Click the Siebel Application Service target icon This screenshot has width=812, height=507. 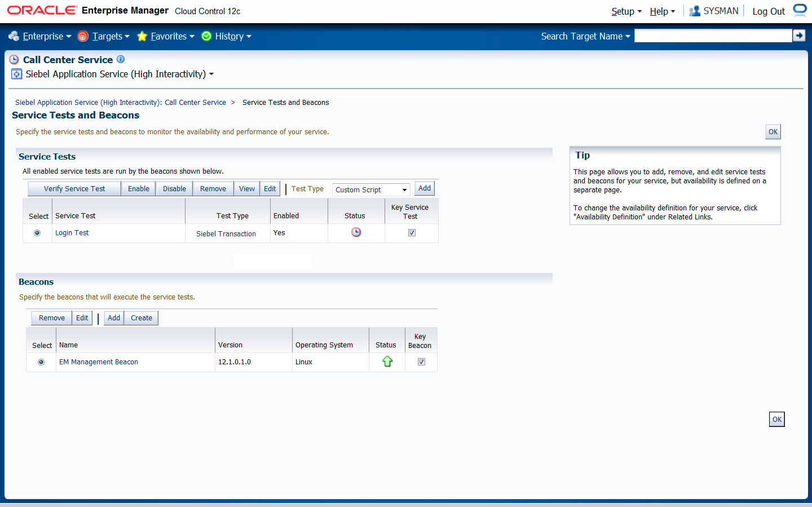click(17, 74)
